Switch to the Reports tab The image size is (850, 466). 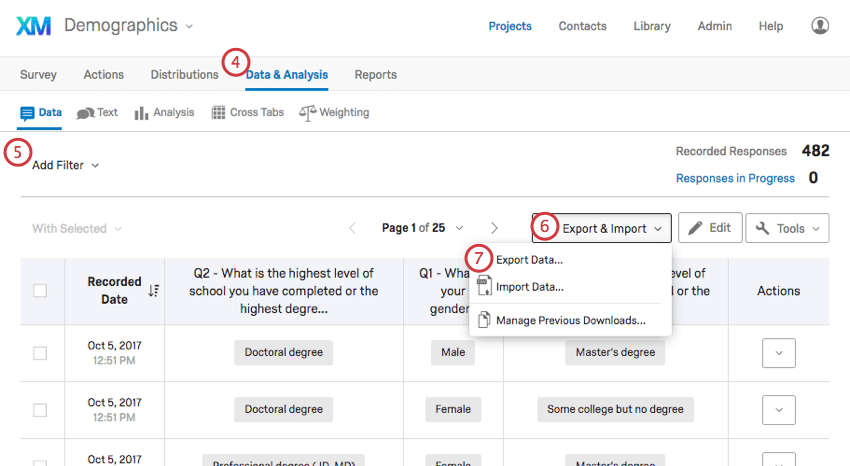coord(375,75)
